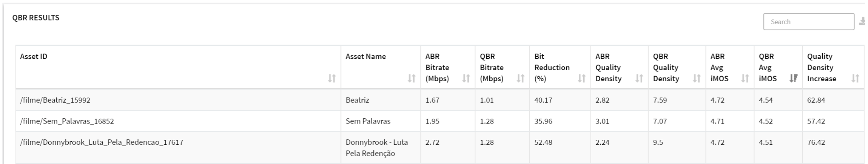Focus the Search input field
The height and width of the screenshot is (164, 868).
point(809,22)
